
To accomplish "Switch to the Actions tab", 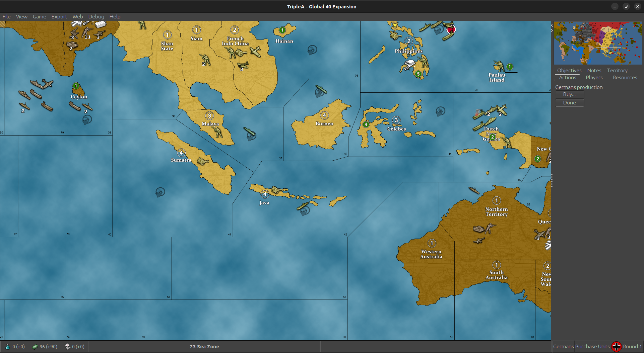I will click(567, 78).
